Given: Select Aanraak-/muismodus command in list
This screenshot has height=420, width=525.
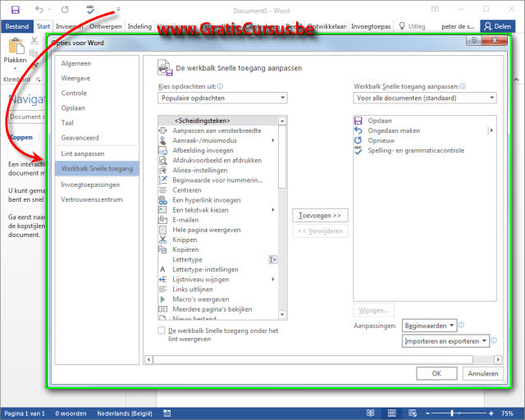Looking at the screenshot, I should [x=217, y=140].
